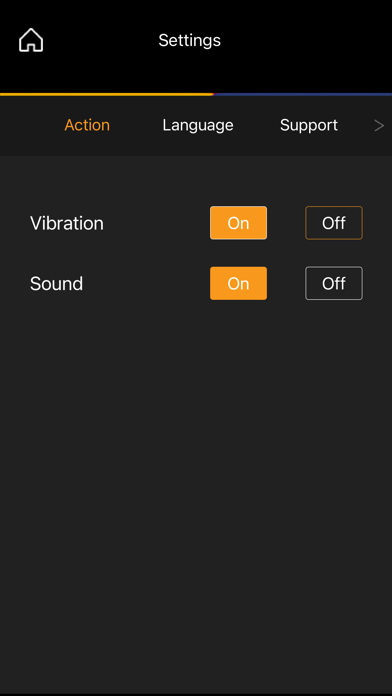Tap the outlined Off button beside Sound
This screenshot has height=696, width=392.
point(334,283)
